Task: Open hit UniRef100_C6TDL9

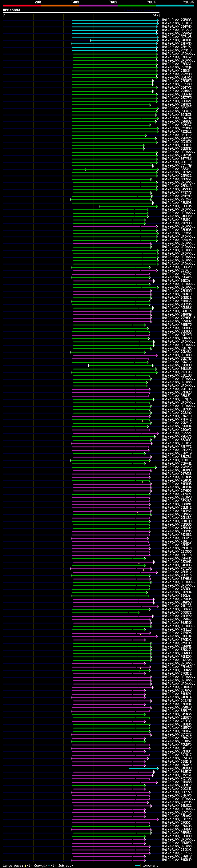Action: click(x=177, y=23)
